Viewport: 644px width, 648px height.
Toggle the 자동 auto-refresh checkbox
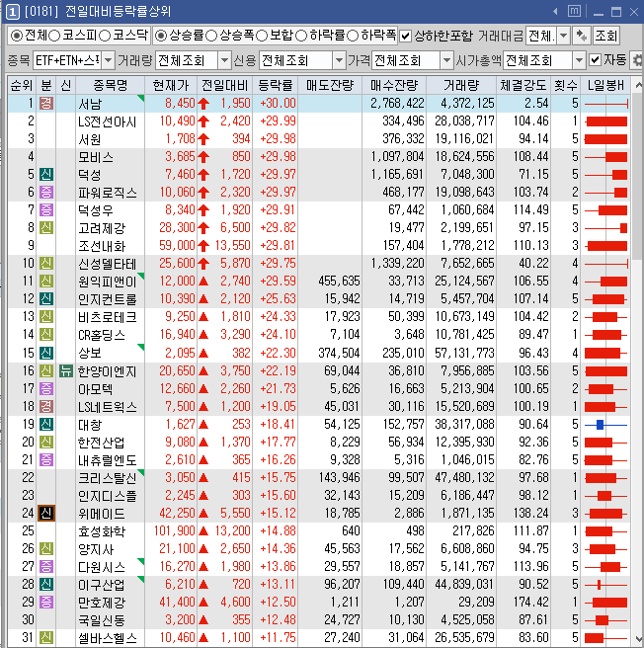pyautogui.click(x=595, y=60)
